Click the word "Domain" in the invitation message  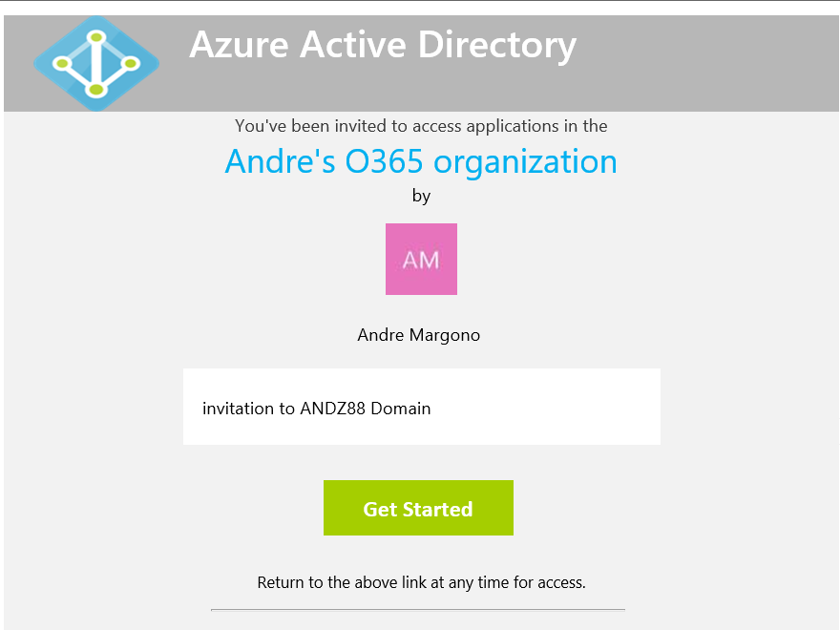point(401,409)
